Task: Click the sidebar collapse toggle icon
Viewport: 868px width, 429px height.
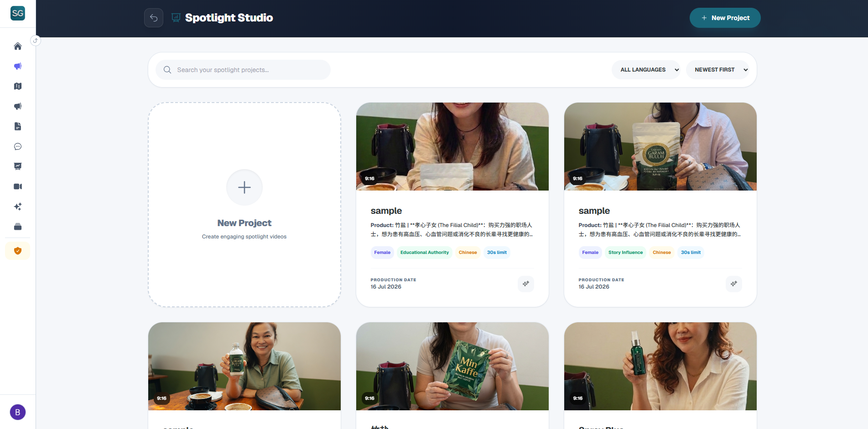Action: 36,41
